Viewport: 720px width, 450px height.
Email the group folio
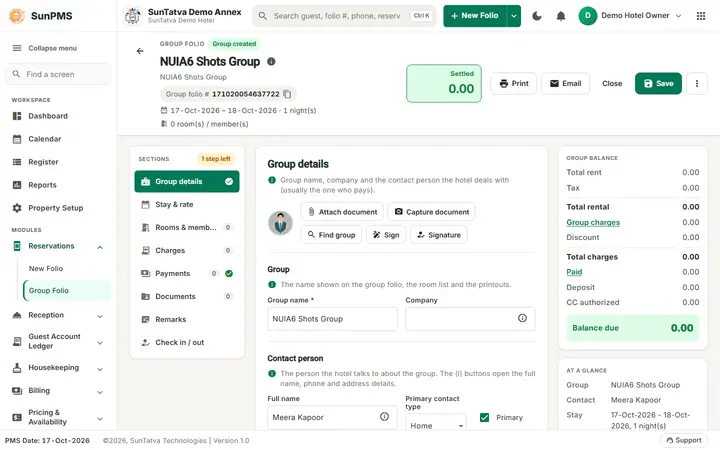pyautogui.click(x=565, y=84)
